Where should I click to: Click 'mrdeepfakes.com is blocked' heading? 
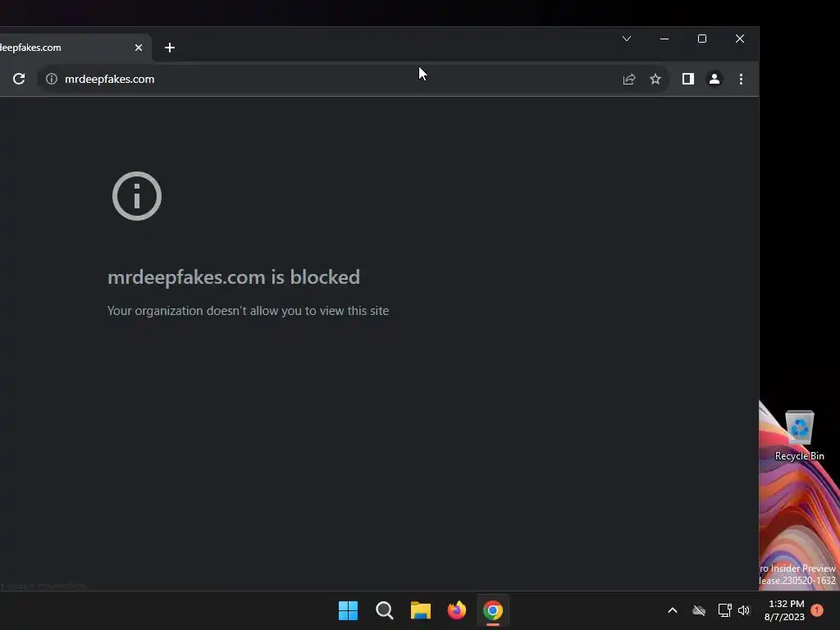[234, 277]
